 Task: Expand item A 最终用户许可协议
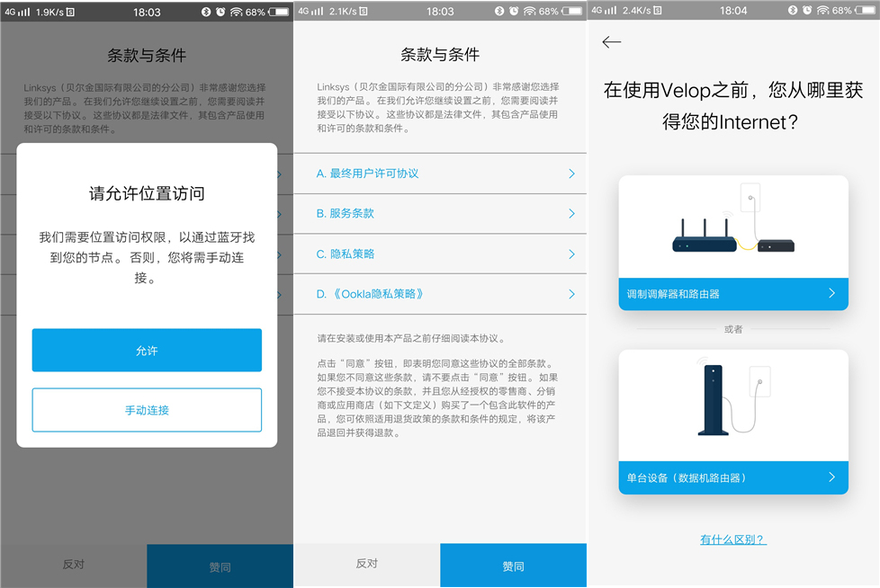tap(440, 174)
